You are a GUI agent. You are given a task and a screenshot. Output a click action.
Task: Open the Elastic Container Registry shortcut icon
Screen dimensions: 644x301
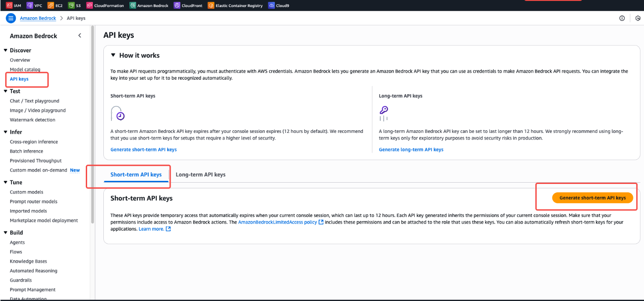click(211, 5)
